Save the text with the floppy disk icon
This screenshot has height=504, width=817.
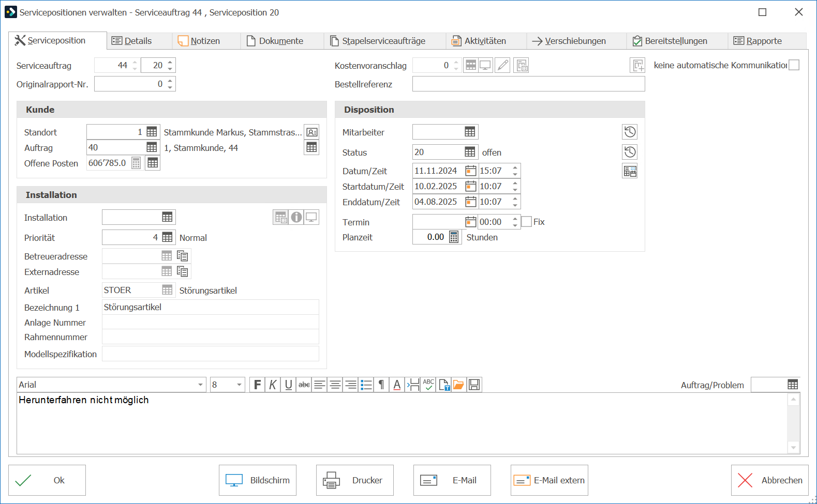click(474, 385)
